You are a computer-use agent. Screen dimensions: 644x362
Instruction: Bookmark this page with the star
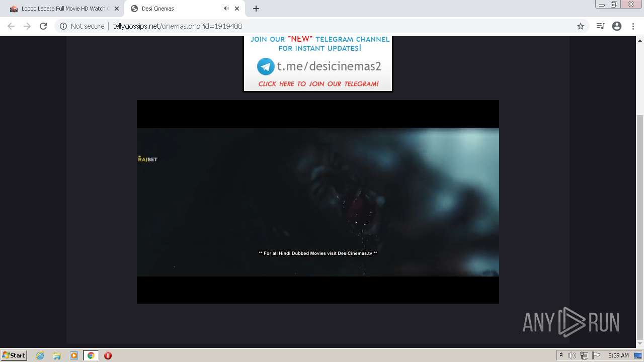581,26
